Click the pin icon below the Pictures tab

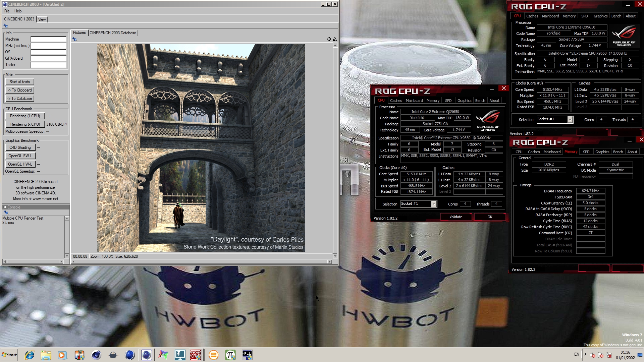74,39
